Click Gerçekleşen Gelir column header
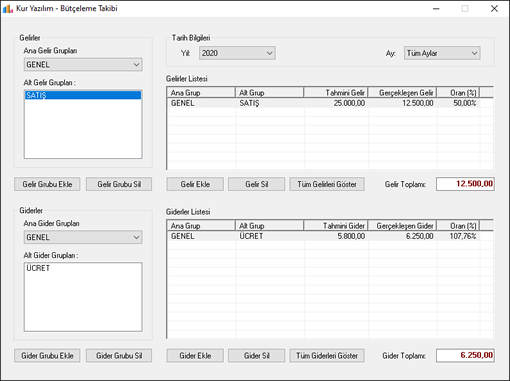Image resolution: width=510 pixels, height=381 pixels. [402, 93]
